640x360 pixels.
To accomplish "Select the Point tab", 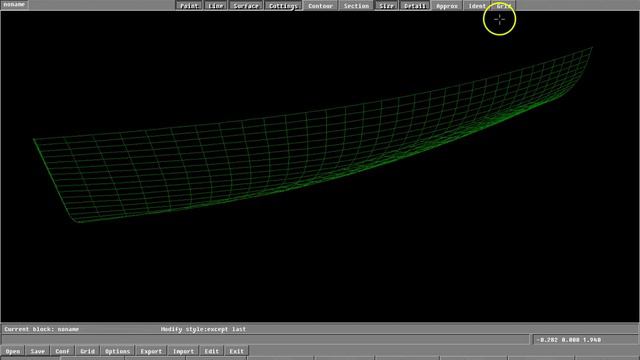I will (x=189, y=6).
